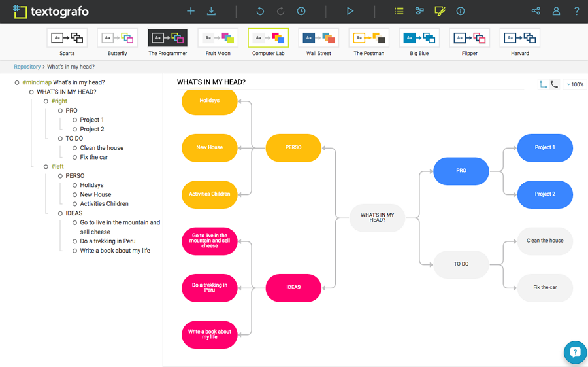Viewport: 588px width, 367px height.
Task: Collapse the IDEAS outline bullet
Action: coord(60,213)
